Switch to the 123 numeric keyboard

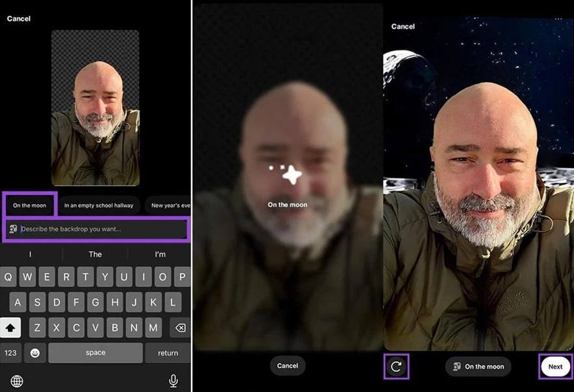pyautogui.click(x=11, y=353)
